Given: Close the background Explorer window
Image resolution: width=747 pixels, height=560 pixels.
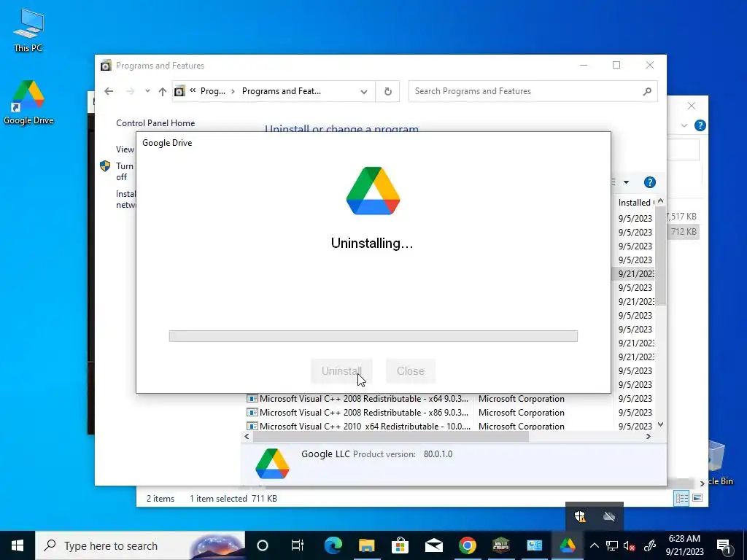Looking at the screenshot, I should click(692, 106).
